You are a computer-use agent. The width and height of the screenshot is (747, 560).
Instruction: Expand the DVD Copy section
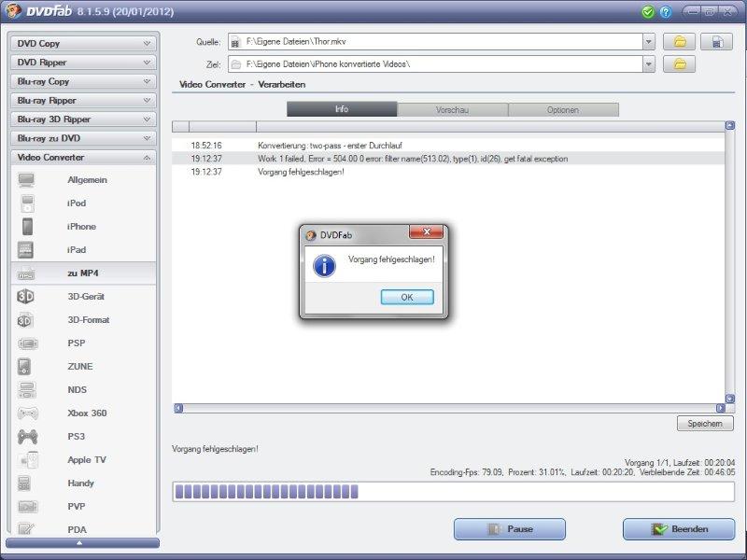(x=83, y=43)
